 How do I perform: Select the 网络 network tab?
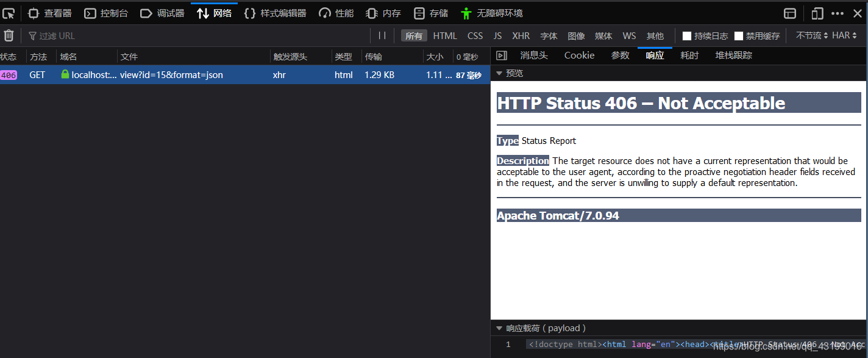[x=215, y=13]
